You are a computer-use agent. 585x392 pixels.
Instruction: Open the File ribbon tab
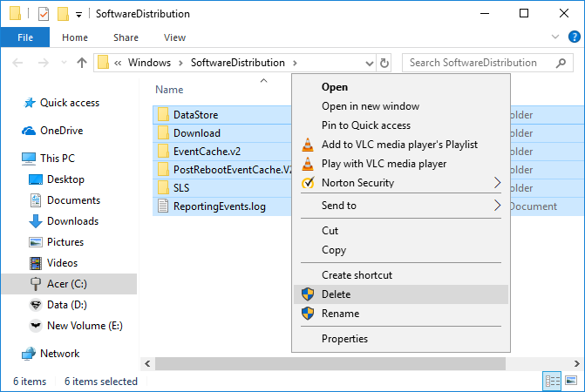pyautogui.click(x=25, y=37)
